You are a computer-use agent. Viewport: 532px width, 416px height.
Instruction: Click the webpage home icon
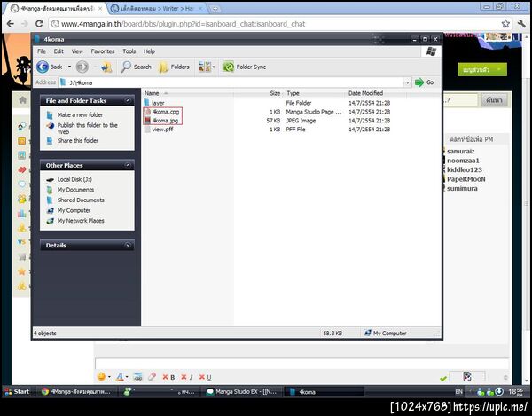pyautogui.click(x=23, y=100)
